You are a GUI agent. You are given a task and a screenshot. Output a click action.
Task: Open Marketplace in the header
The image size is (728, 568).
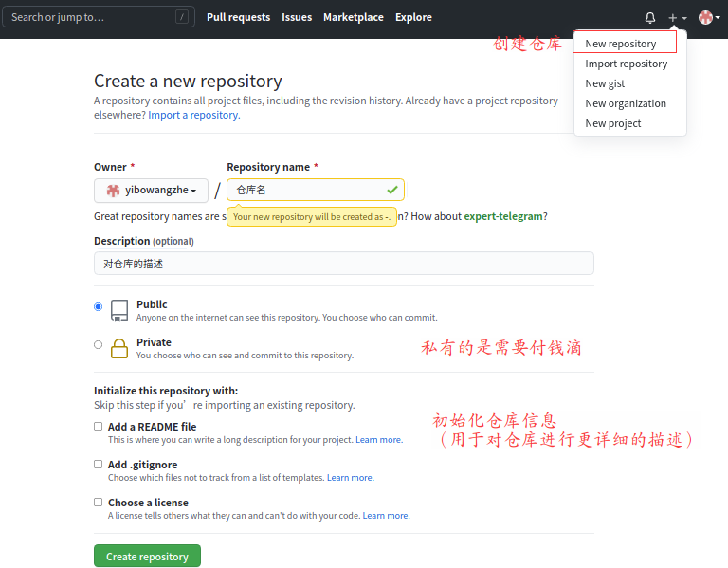tap(354, 17)
